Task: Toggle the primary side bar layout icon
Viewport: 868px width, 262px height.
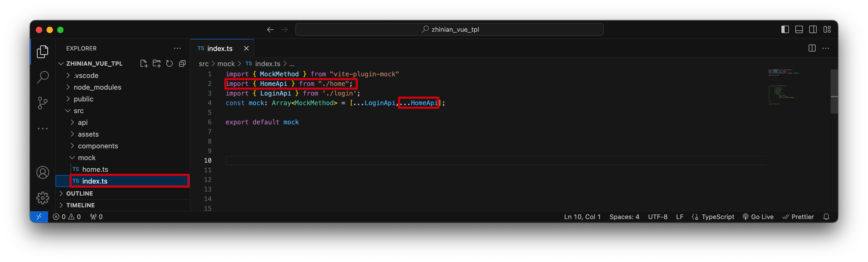Action: (785, 30)
